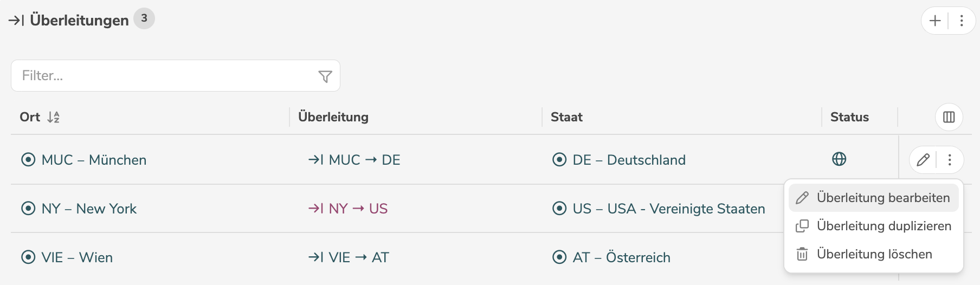Image resolution: width=980 pixels, height=285 pixels.
Task: Select Überleitung löschen menu entry
Action: point(874,254)
